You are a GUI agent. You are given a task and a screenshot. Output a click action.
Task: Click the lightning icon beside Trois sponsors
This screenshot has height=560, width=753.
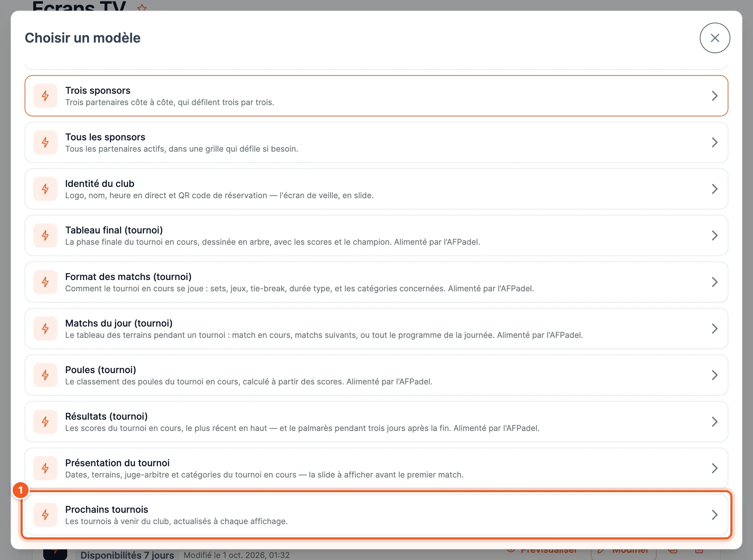click(45, 96)
